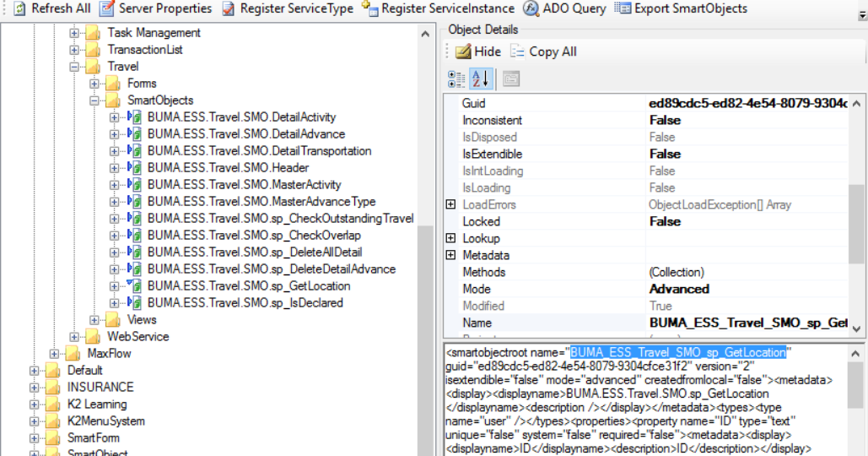Viewport: 868px width, 456px height.
Task: Click the Export SmartObjects toolbar button
Action: [681, 8]
